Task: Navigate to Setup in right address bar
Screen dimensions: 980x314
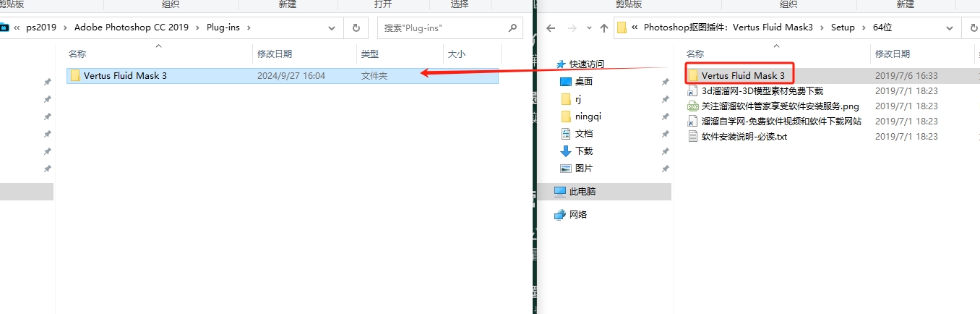Action: click(842, 27)
